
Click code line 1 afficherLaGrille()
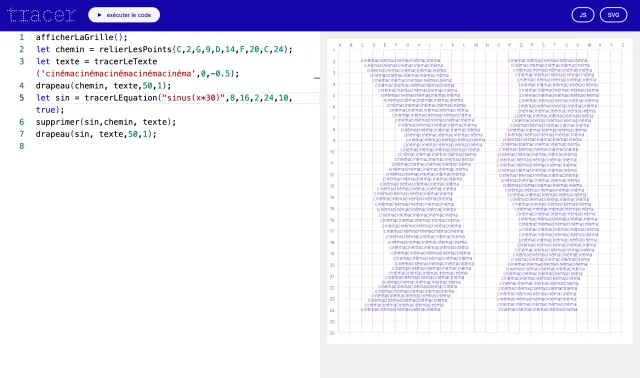(82, 37)
